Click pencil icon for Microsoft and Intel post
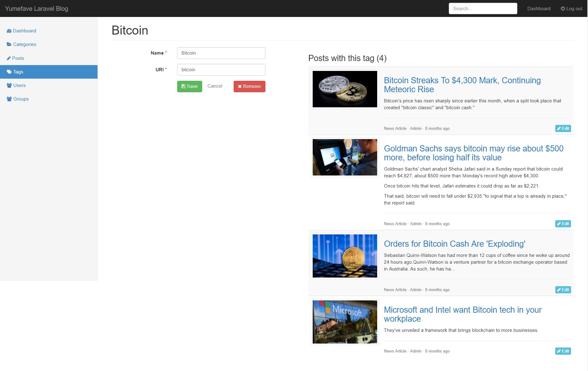 click(559, 351)
